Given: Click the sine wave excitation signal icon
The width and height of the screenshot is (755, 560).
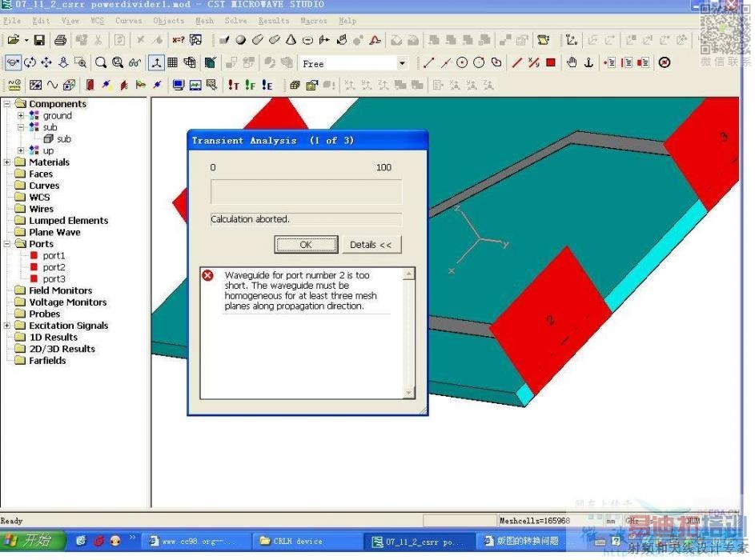Looking at the screenshot, I should click(x=52, y=85).
